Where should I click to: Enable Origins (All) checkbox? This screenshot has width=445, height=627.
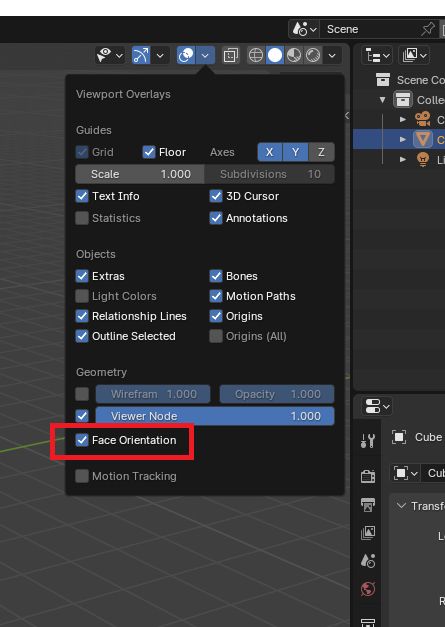coord(216,336)
